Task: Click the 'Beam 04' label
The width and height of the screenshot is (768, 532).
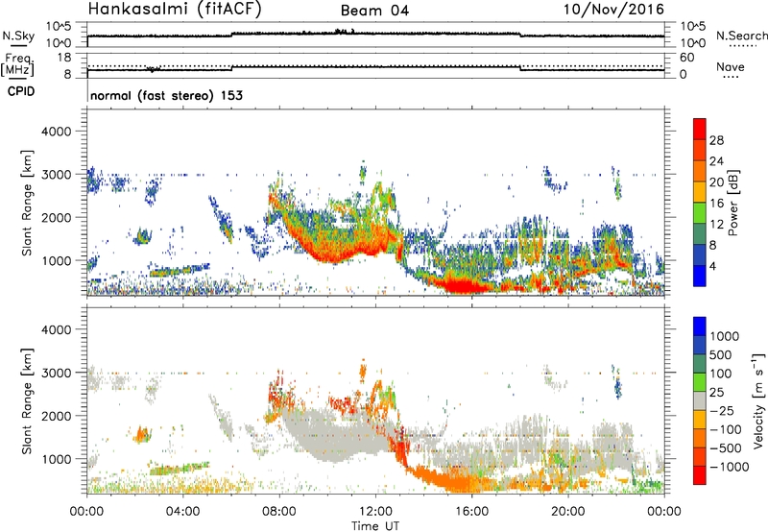Action: (x=374, y=11)
